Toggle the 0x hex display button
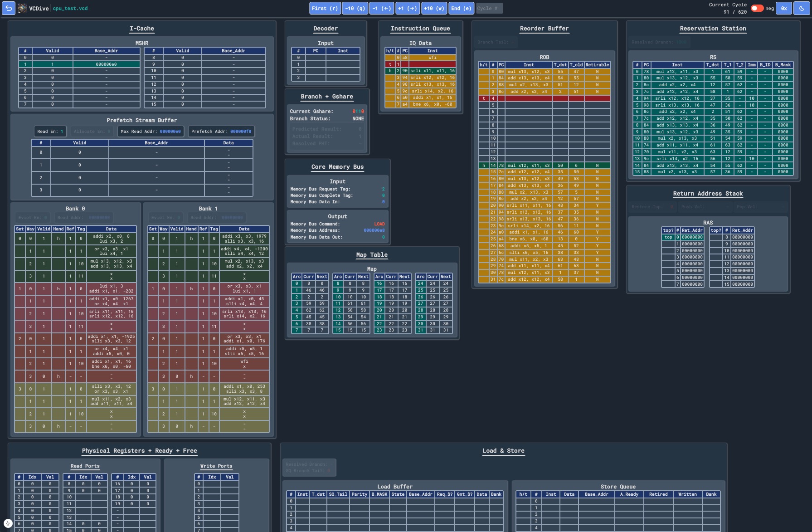This screenshot has width=812, height=532. [x=784, y=8]
